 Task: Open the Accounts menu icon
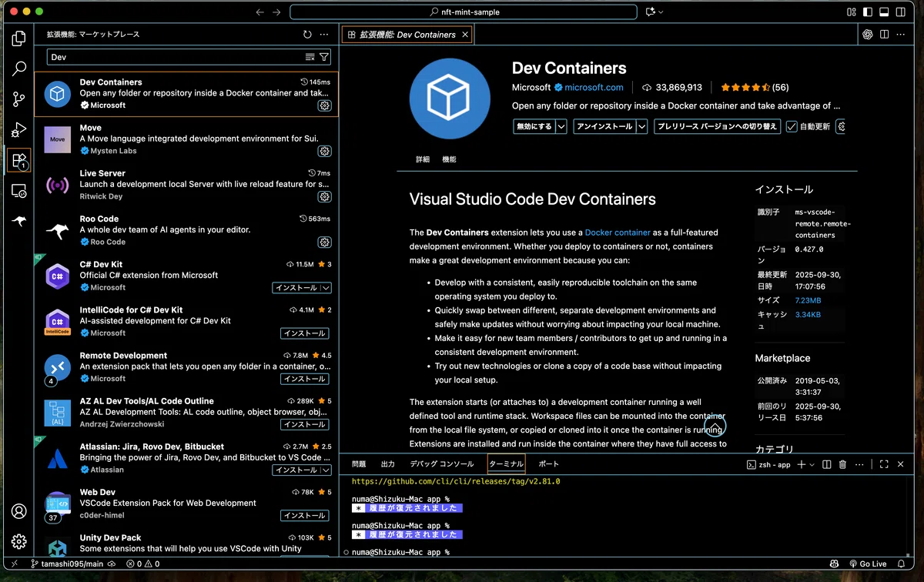tap(18, 511)
